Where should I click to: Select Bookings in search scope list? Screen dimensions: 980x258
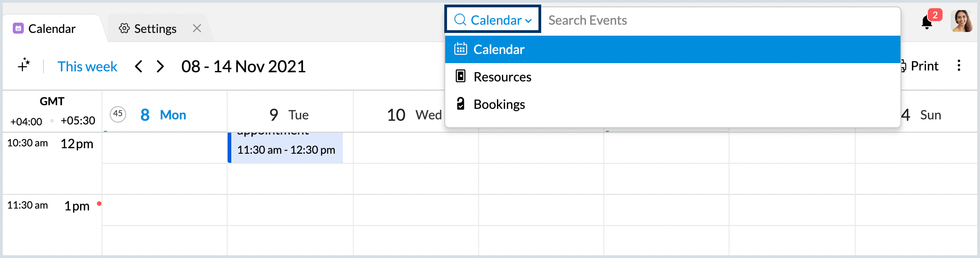tap(499, 104)
